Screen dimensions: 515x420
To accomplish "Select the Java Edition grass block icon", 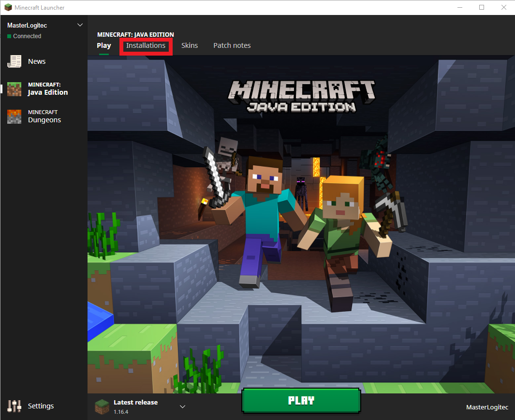I will [x=14, y=89].
